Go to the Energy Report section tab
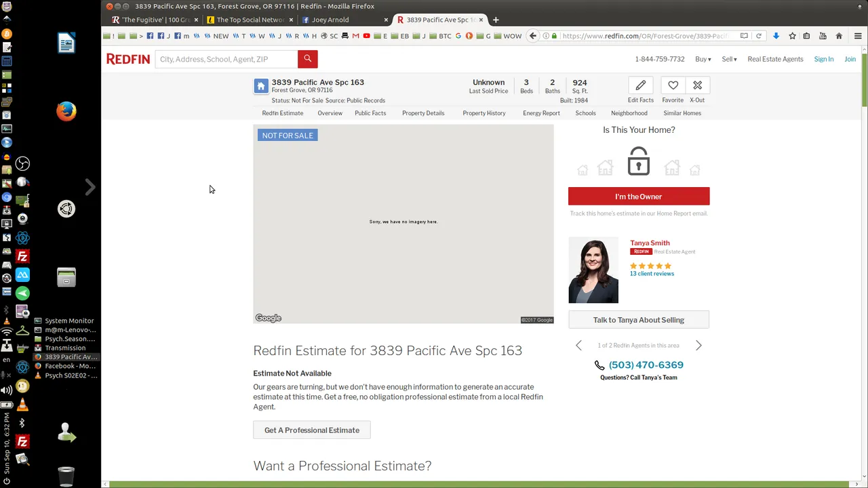The image size is (868, 488). pos(541,113)
